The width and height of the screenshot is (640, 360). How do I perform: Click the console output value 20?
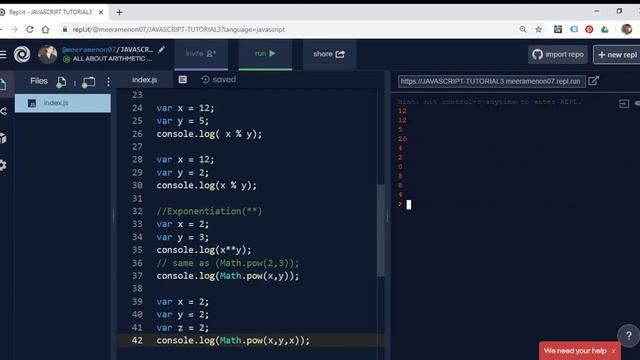pyautogui.click(x=402, y=139)
